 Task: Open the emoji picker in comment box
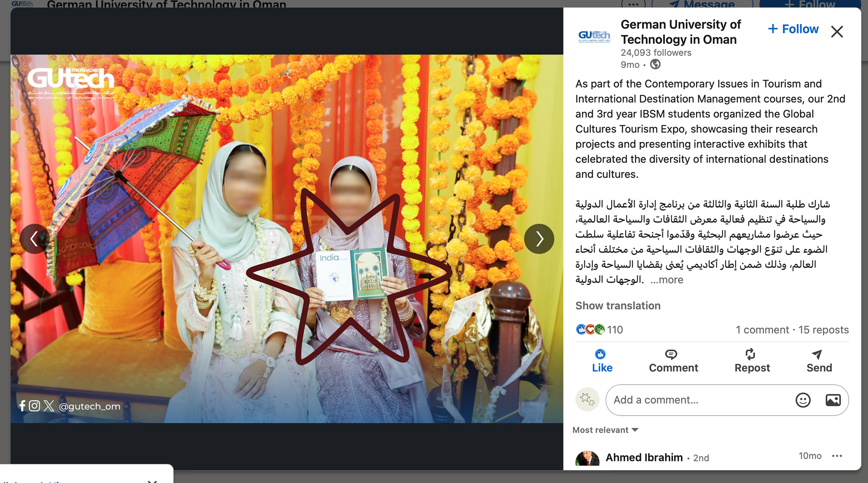point(803,400)
